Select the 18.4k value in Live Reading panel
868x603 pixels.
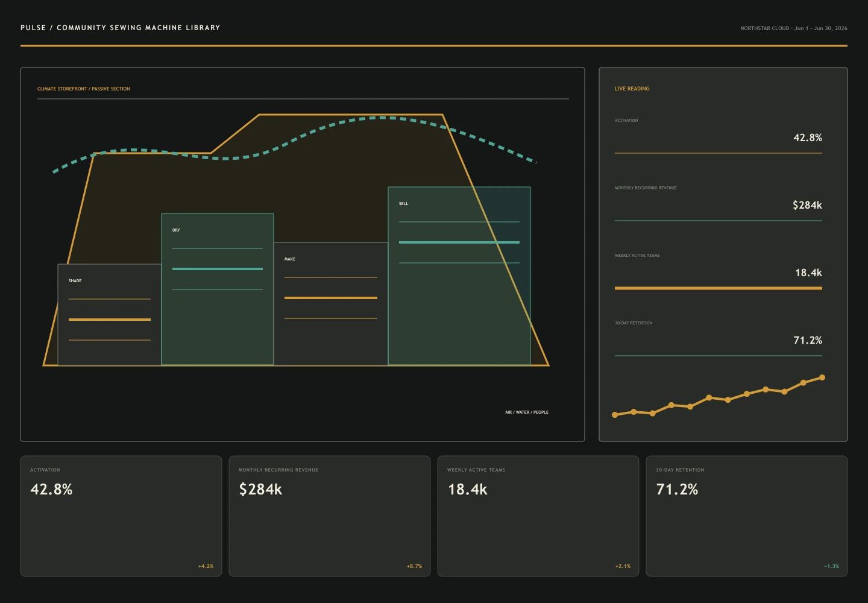[808, 273]
